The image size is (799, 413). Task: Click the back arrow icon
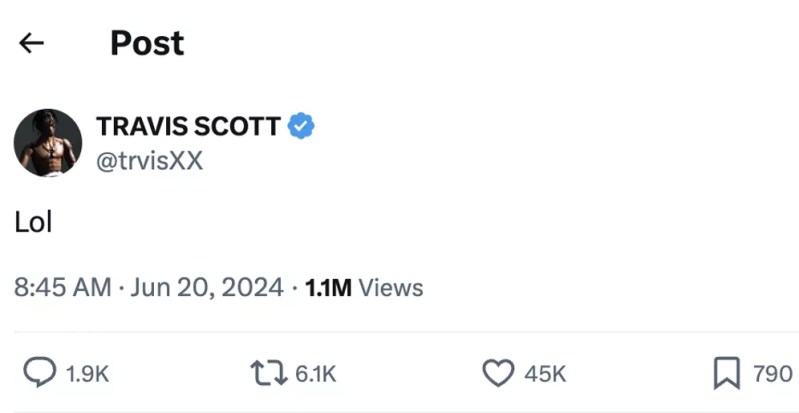point(32,43)
